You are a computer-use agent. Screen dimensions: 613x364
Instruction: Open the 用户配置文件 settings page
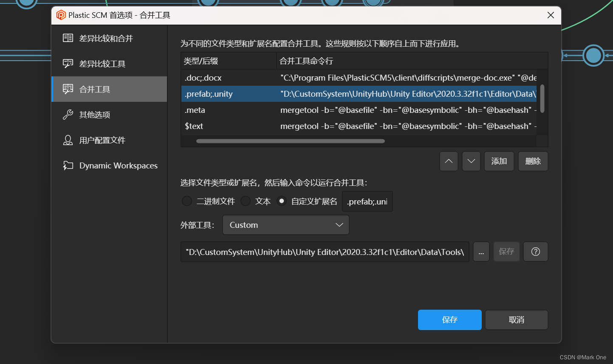point(109,140)
